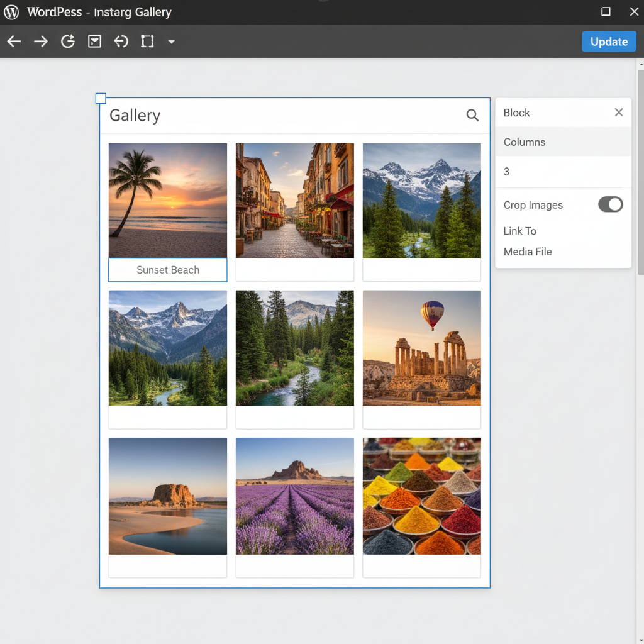Open the gallery search icon
This screenshot has height=644, width=644.
click(472, 116)
